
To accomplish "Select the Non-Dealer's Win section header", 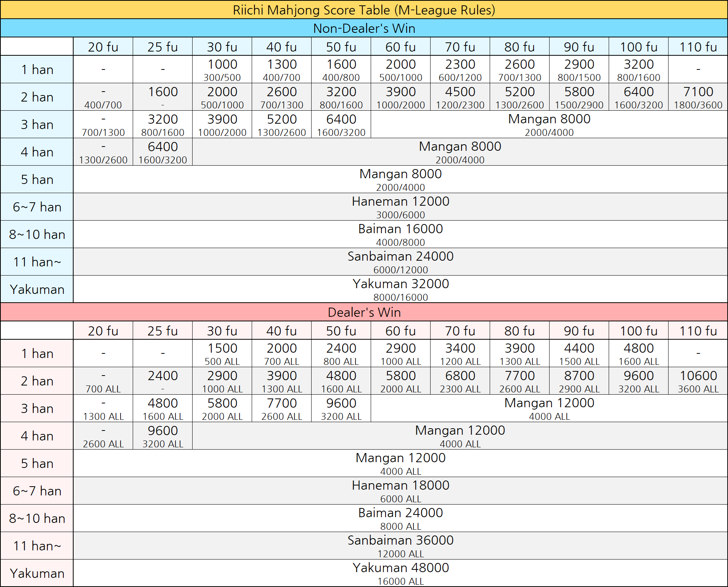I will tap(364, 28).
